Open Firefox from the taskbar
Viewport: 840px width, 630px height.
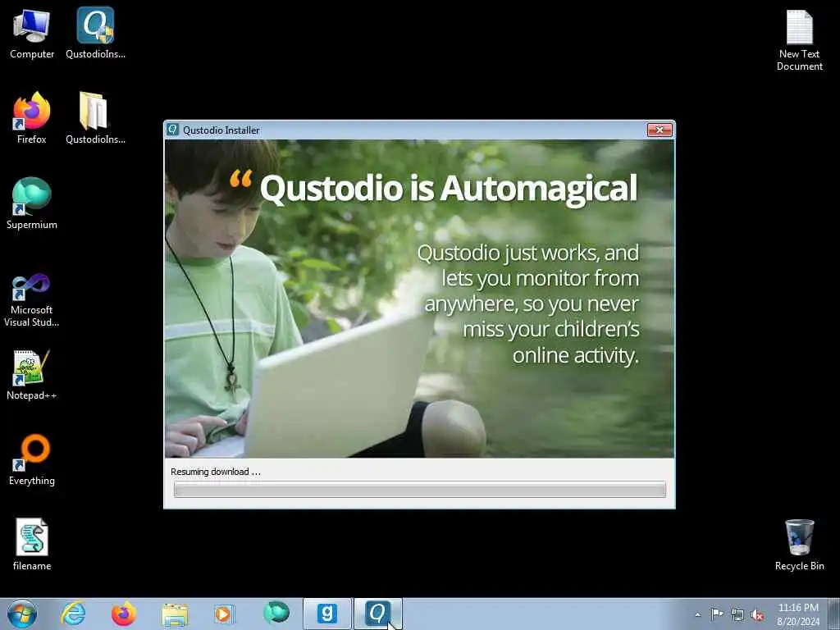pos(123,614)
